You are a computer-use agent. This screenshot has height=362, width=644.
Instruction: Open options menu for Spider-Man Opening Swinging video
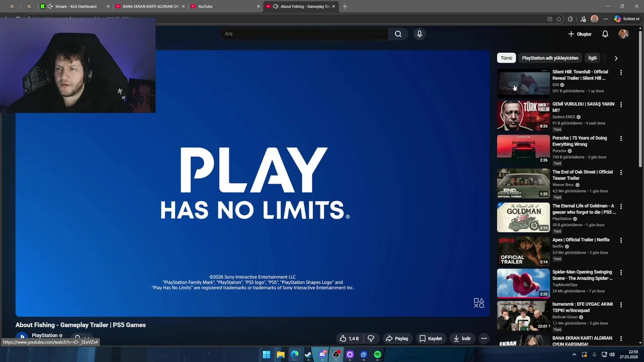[621, 273]
